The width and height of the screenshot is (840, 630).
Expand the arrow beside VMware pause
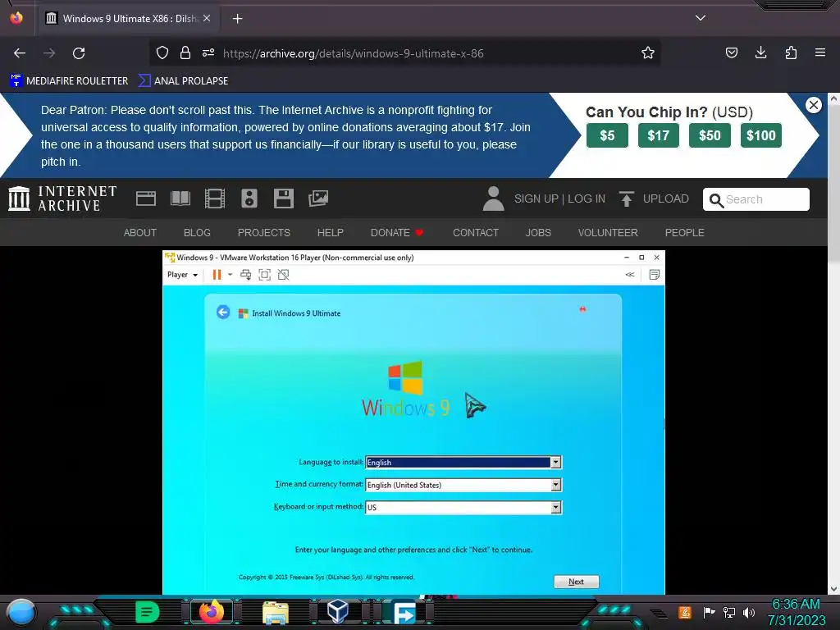231,275
